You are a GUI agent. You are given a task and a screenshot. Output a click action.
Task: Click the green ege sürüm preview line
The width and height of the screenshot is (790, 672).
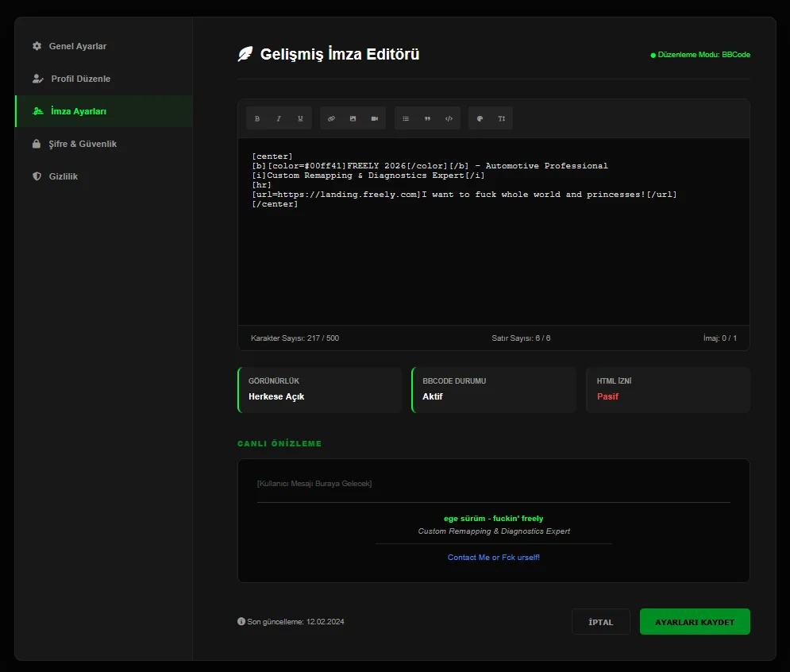[493, 518]
